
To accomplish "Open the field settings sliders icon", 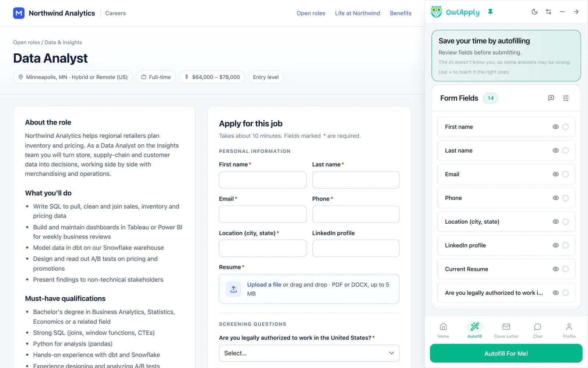I will pyautogui.click(x=566, y=98).
